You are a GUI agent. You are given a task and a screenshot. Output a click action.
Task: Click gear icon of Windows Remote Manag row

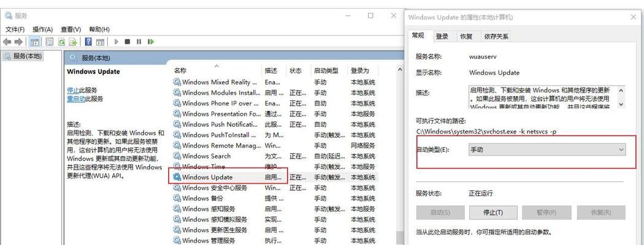coord(177,146)
